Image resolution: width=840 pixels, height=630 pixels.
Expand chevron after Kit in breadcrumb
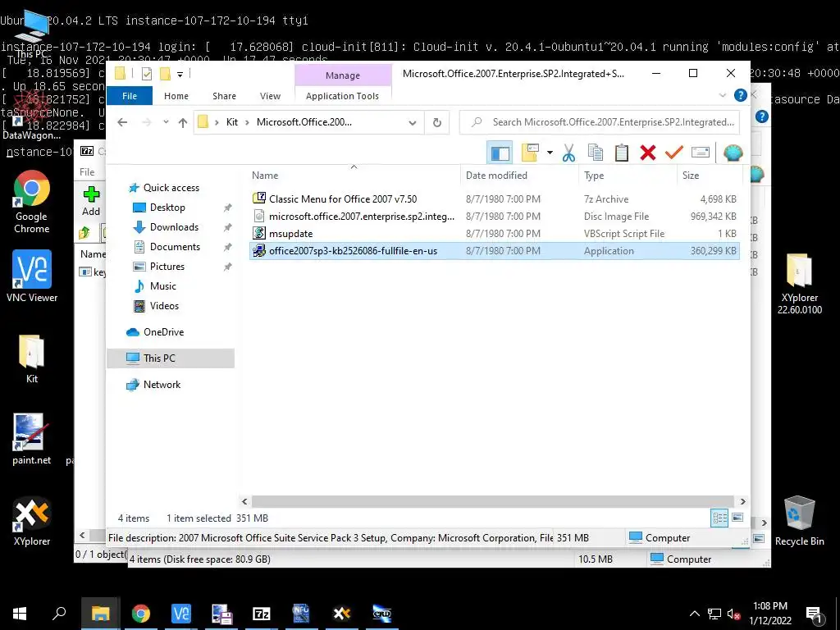(x=247, y=122)
